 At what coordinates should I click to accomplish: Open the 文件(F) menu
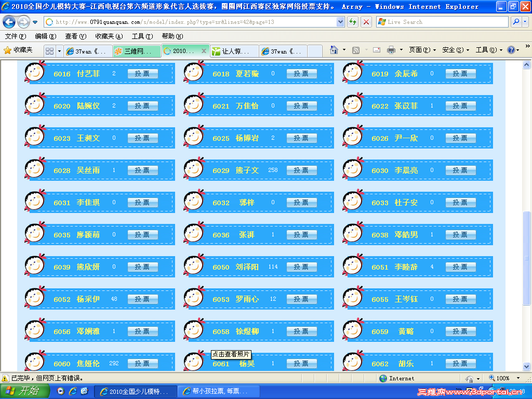pyautogui.click(x=16, y=36)
